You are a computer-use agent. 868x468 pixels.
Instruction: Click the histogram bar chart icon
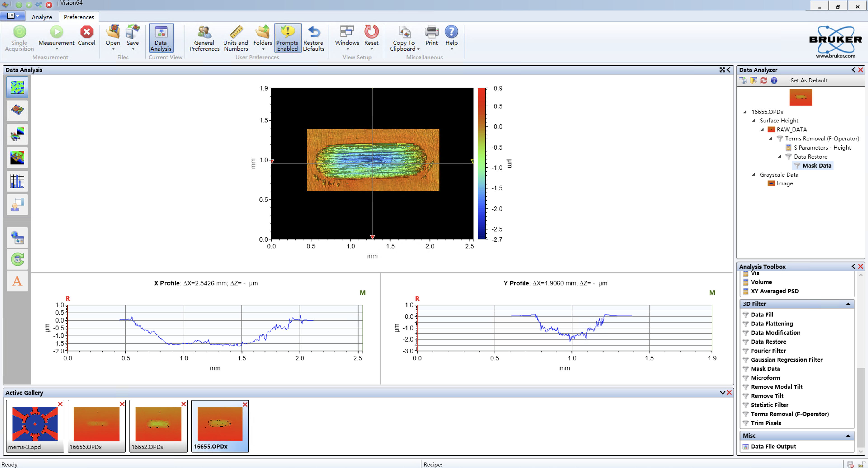tap(17, 181)
